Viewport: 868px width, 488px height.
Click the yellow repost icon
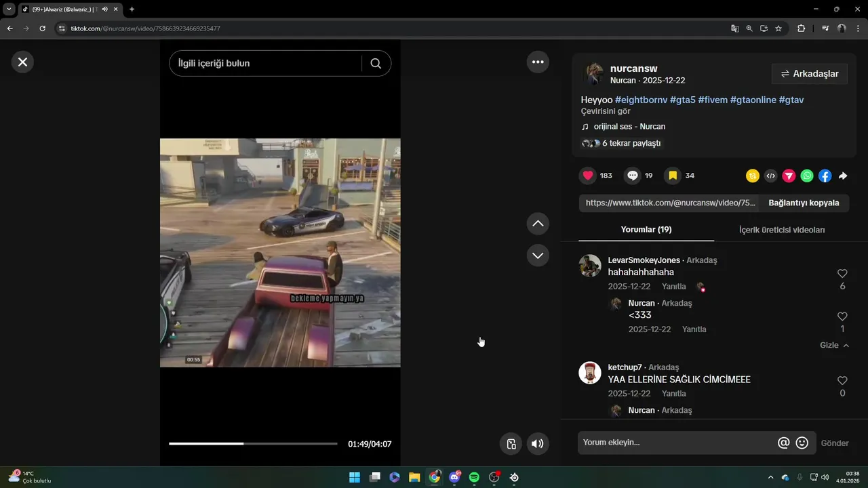click(x=753, y=176)
